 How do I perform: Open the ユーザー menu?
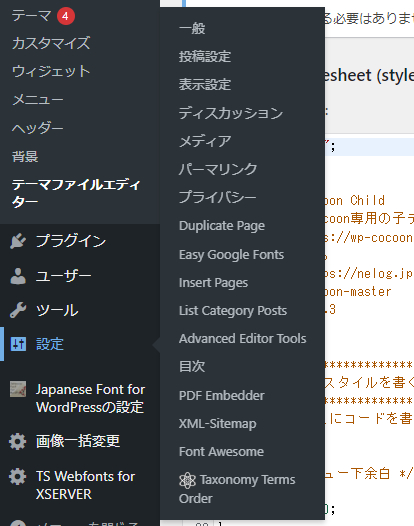tap(64, 276)
